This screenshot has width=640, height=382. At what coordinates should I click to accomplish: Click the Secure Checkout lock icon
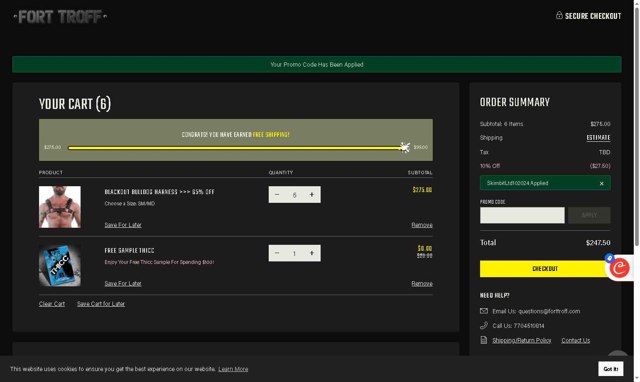click(x=559, y=15)
